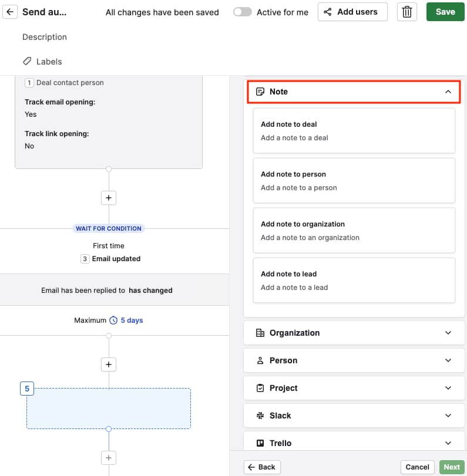Select the Slack integration icon
Viewport: 467px width, 476px height.
click(260, 416)
